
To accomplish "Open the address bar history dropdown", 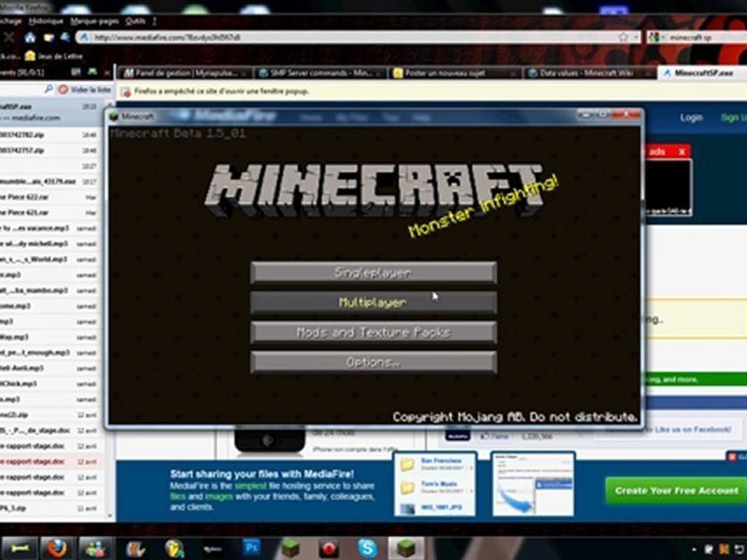I will [x=636, y=37].
